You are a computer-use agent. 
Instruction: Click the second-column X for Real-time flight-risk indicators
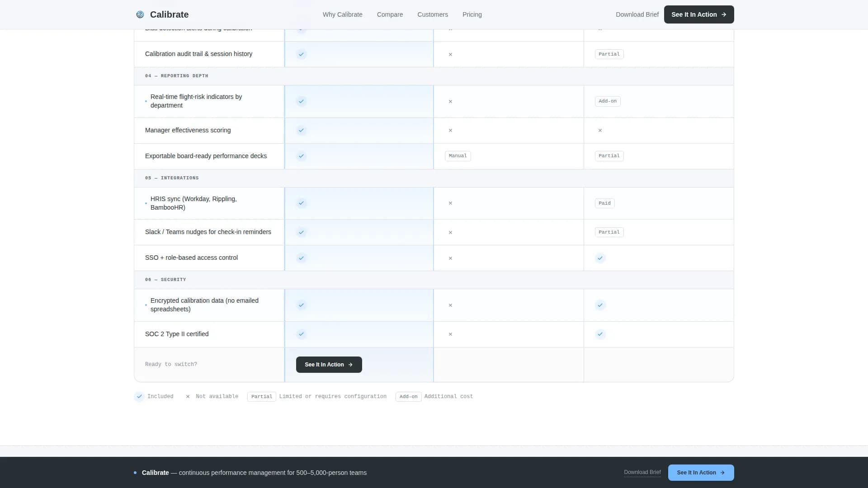click(x=450, y=101)
